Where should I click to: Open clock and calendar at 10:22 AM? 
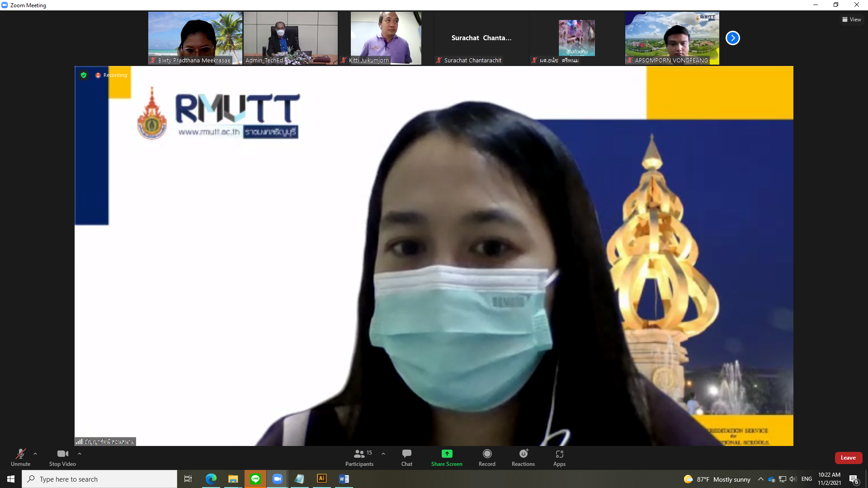(x=829, y=479)
